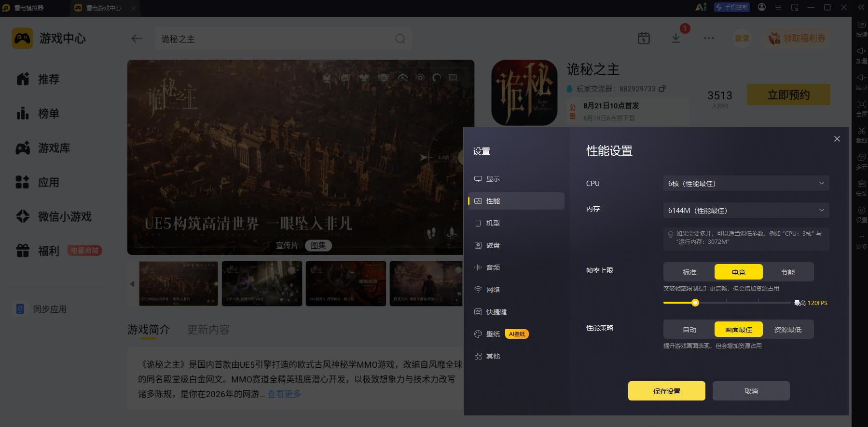Click the 领取福利券 coupon button
Screen dimensions: 868x427
click(797, 38)
